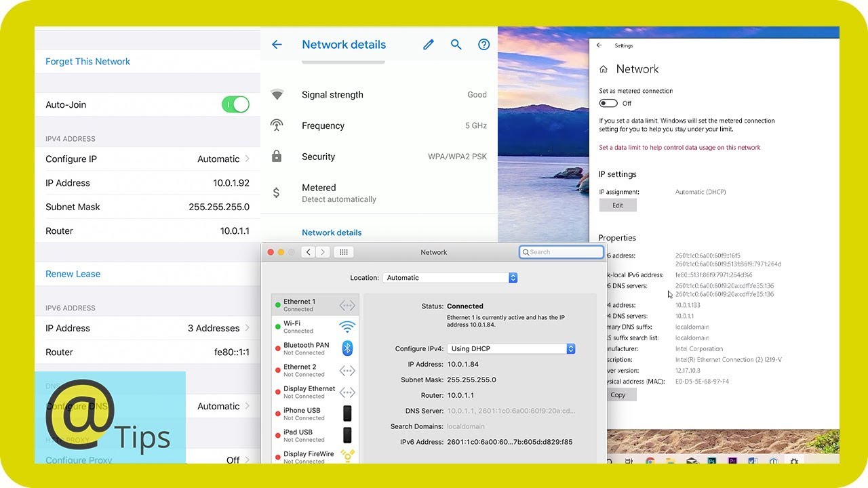868x488 pixels.
Task: Select Ethernet 2 in the service list
Action: [x=315, y=370]
